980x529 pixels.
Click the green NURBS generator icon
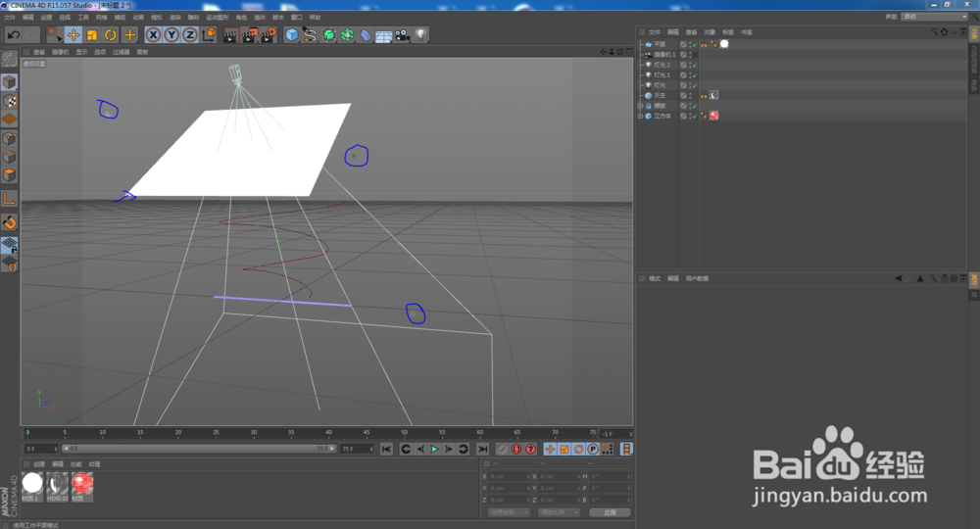328,35
